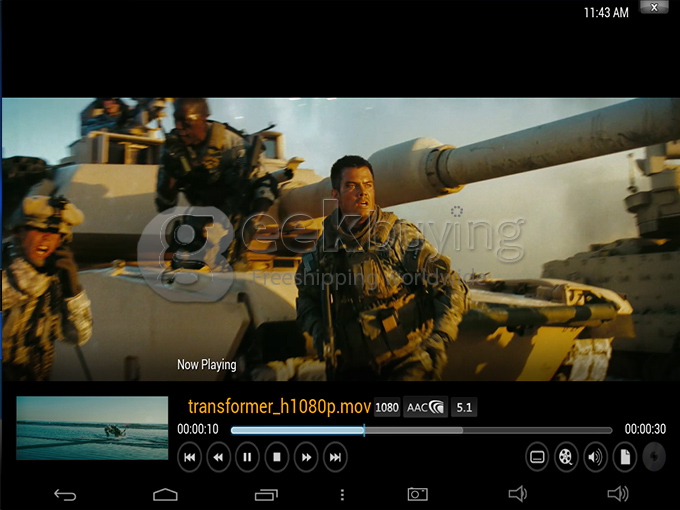The height and width of the screenshot is (510, 680).
Task: Click the 11:43 AM clock
Action: (606, 13)
